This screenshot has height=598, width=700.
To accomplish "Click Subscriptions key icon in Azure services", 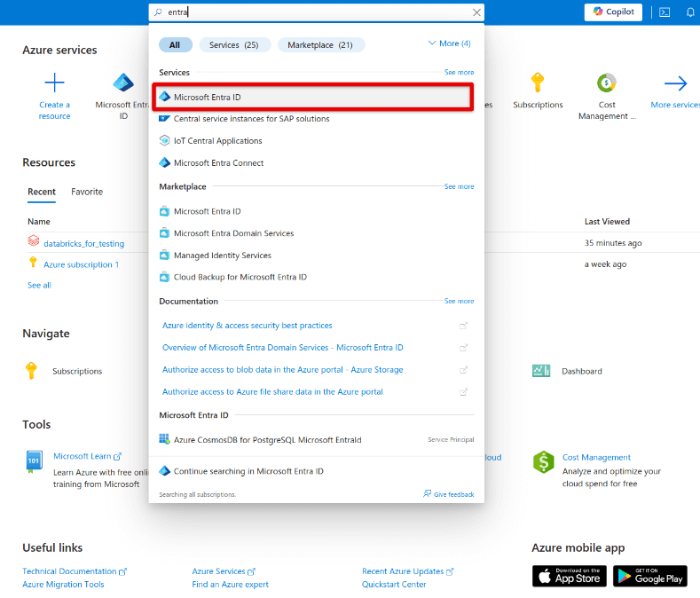I will point(538,83).
